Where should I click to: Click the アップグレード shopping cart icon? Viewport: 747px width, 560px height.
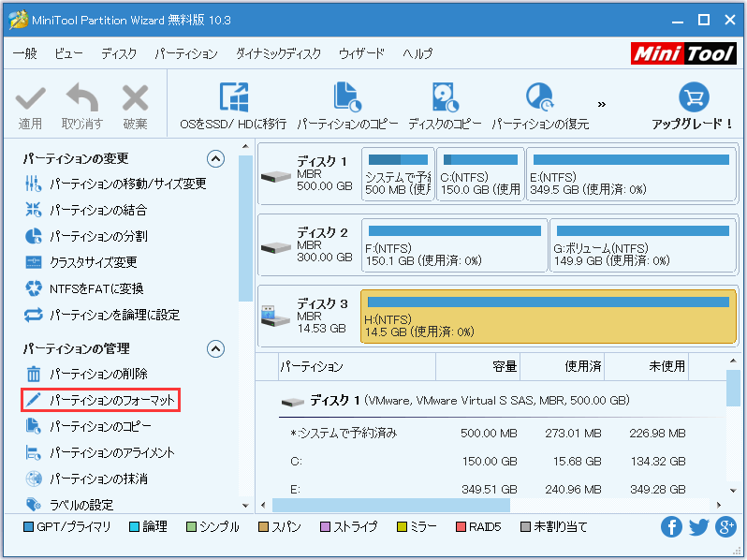693,97
